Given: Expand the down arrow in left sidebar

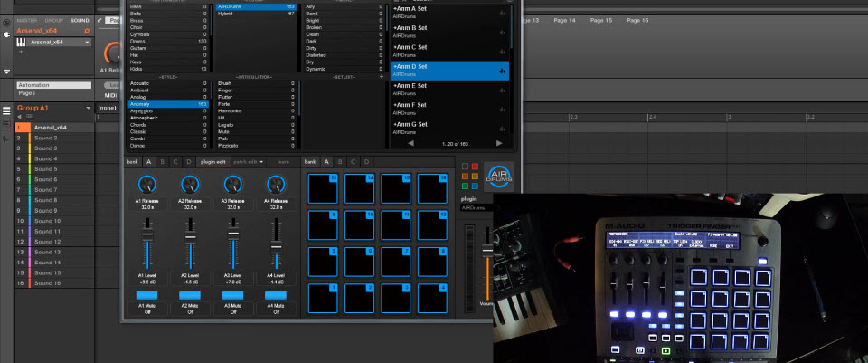Looking at the screenshot, I should coord(6,72).
